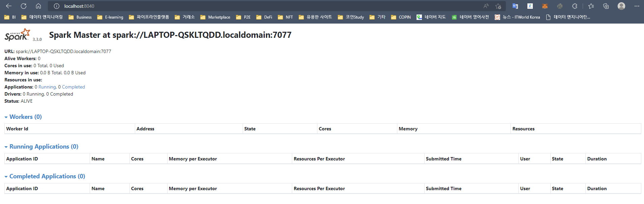Collapse the Running Applications (0) section
644x204 pixels.
(41, 147)
